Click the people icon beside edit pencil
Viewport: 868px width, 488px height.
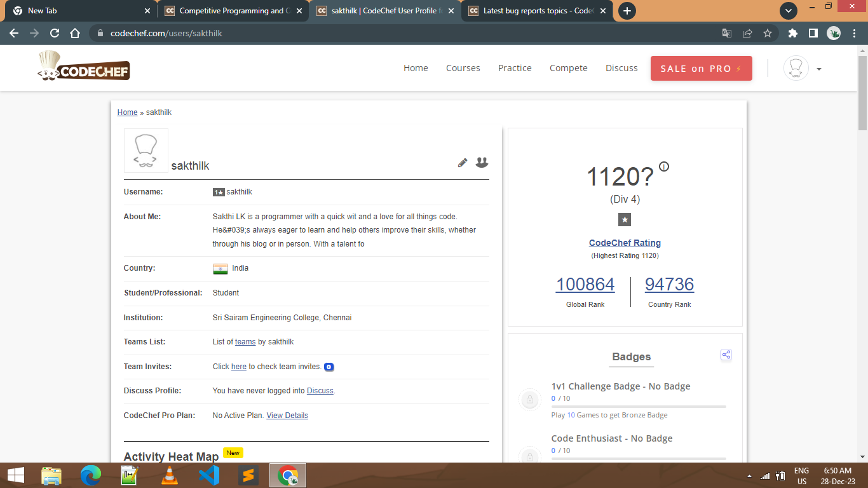pos(482,162)
